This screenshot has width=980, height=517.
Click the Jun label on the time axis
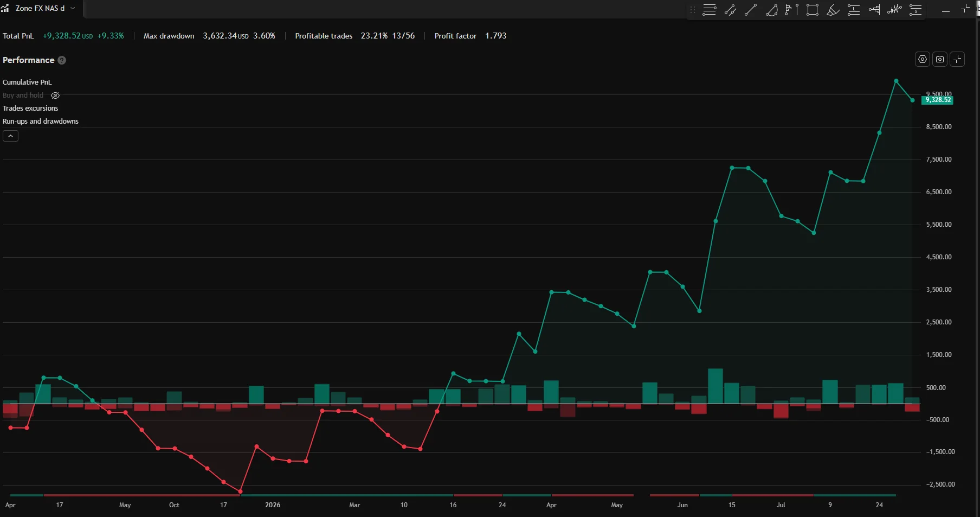pos(682,505)
